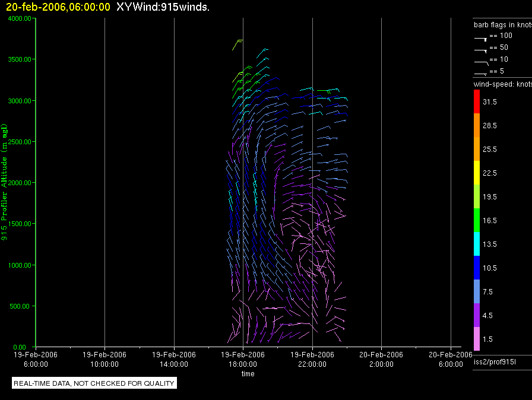This screenshot has height=400, width=532.
Task: Select the orange 25.5 knots swatch
Action: 477,149
